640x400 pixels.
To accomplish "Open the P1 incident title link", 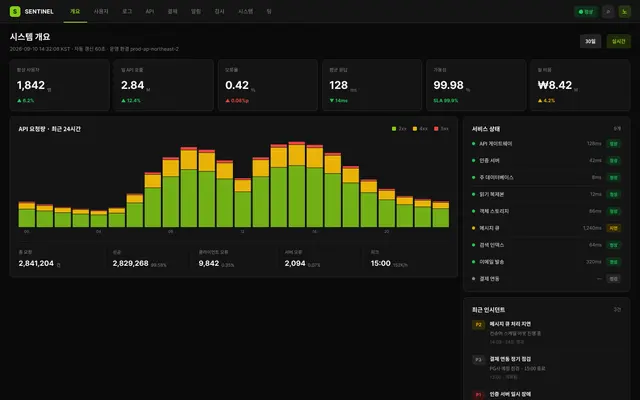I will tap(510, 394).
